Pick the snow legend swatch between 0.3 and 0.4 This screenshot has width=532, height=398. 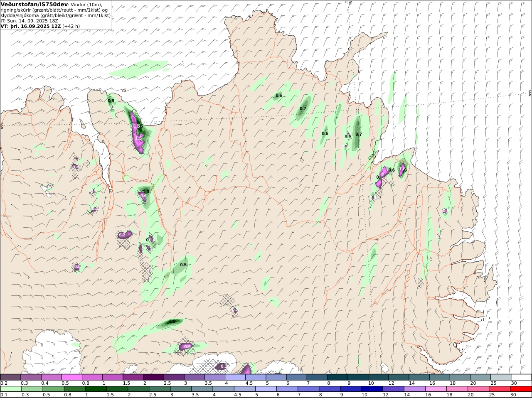click(x=31, y=377)
